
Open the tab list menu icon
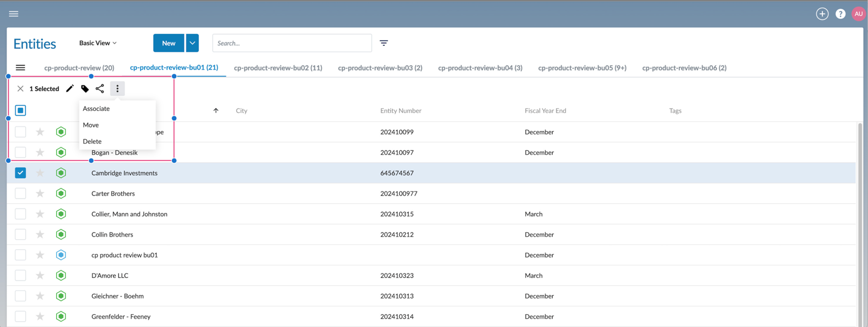pos(21,68)
